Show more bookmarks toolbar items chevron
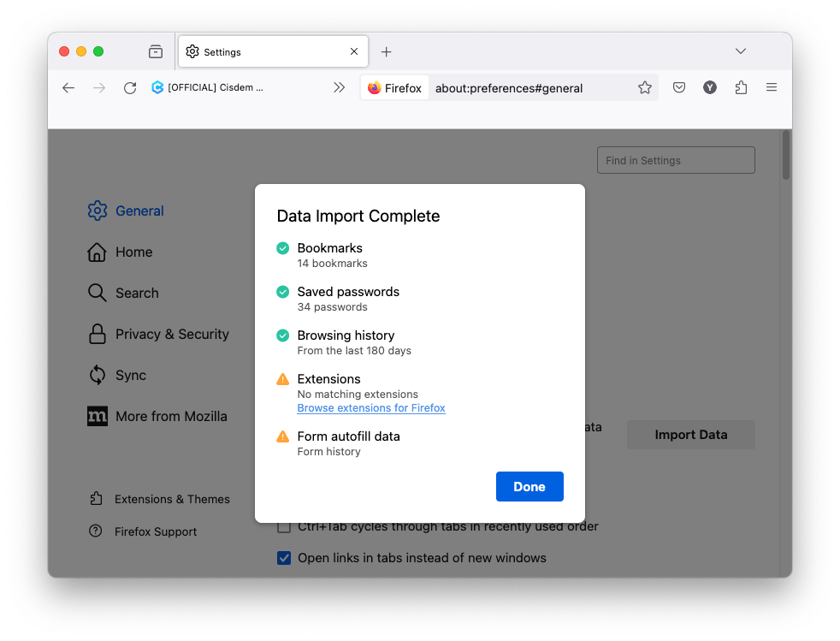The width and height of the screenshot is (840, 641). click(340, 87)
